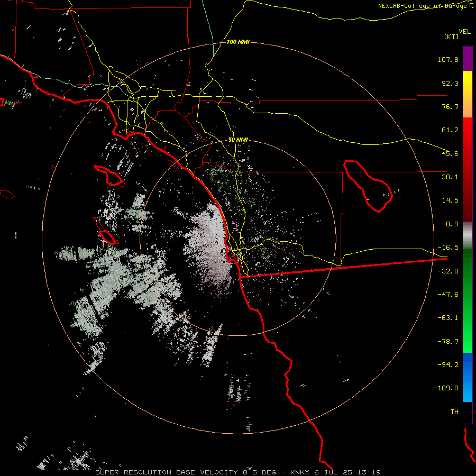Click the 30.1 scale value

[450, 177]
